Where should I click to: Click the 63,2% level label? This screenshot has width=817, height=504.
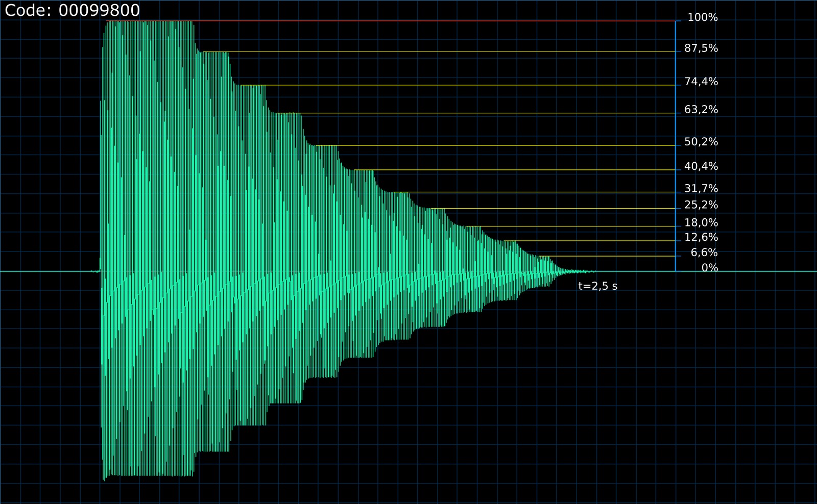coord(701,110)
